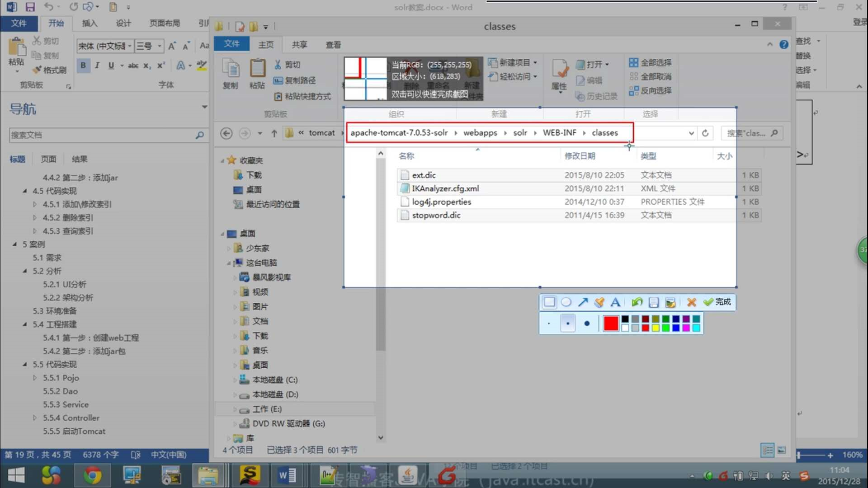Pick the bright green color swatch
Image resolution: width=868 pixels, height=488 pixels.
665,328
